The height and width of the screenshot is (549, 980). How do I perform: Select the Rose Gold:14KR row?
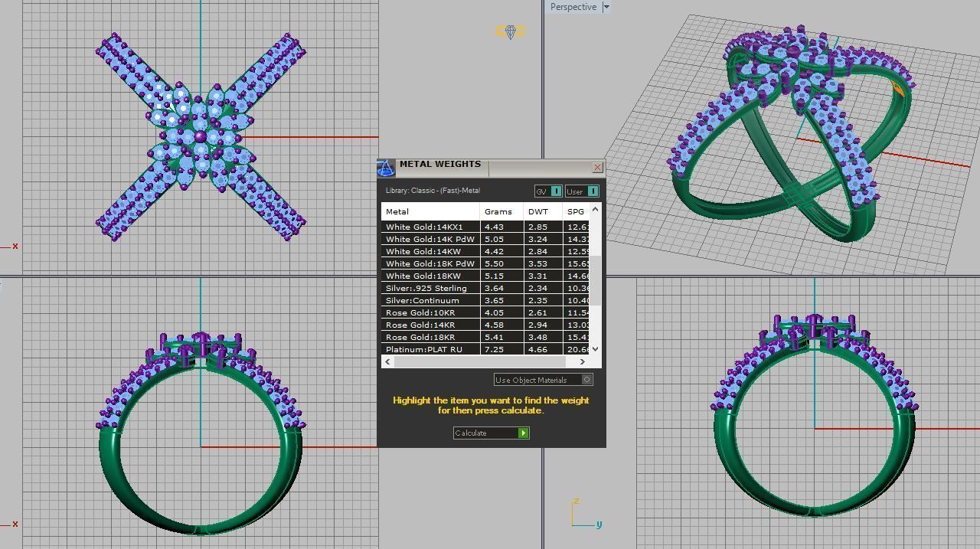click(x=485, y=325)
